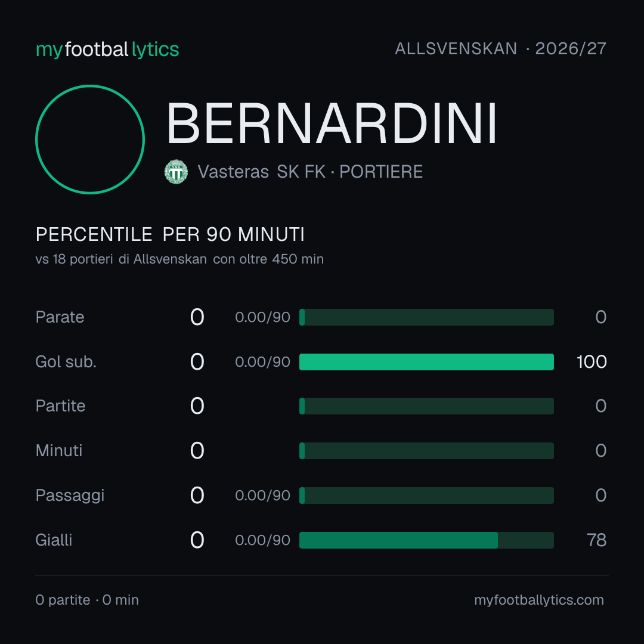
Task: Click the empty player photo circle
Action: tap(90, 139)
